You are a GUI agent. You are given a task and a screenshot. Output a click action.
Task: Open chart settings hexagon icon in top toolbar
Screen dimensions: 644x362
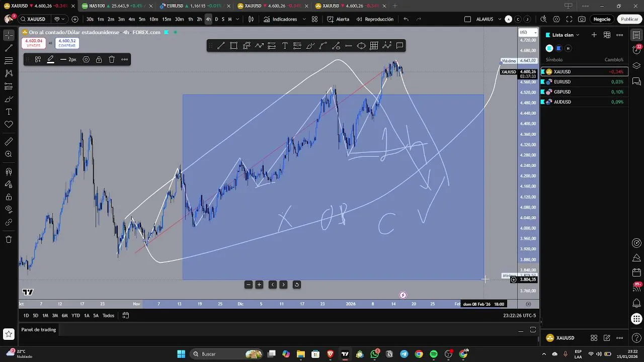coord(556,19)
